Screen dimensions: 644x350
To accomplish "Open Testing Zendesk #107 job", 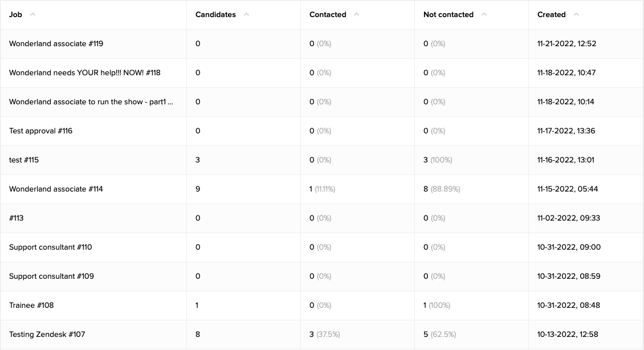I will (47, 335).
